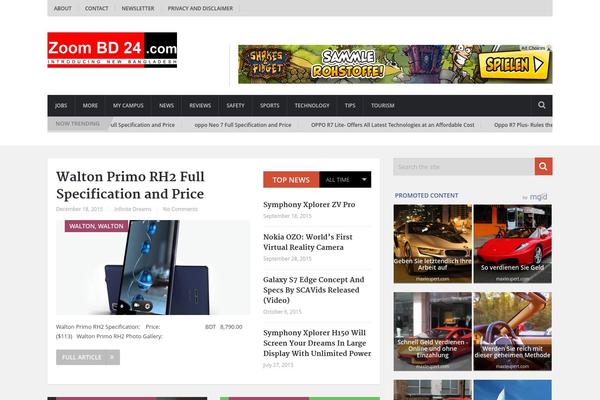600x400 pixels.
Task: Click trending item oppo Neo 7 Full Specification
Action: pyautogui.click(x=243, y=125)
